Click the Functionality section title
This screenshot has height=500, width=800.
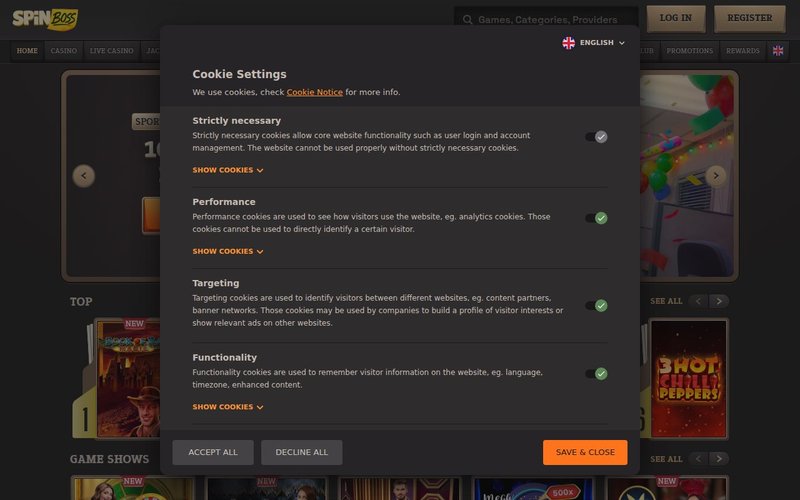pos(224,358)
